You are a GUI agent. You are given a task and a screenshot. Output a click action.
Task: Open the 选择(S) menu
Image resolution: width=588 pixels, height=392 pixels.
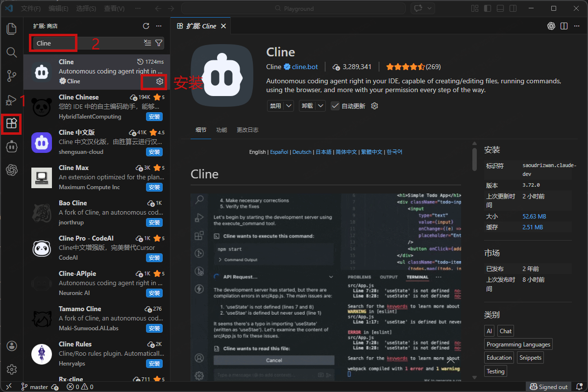[86, 8]
